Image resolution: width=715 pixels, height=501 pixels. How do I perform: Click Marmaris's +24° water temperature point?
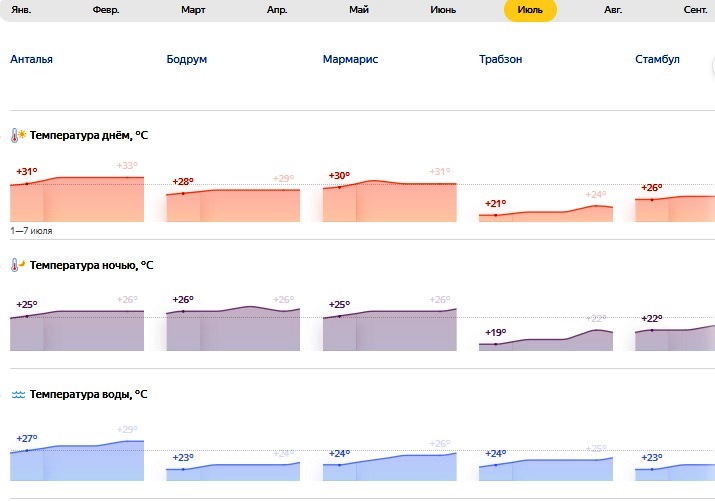(x=339, y=465)
